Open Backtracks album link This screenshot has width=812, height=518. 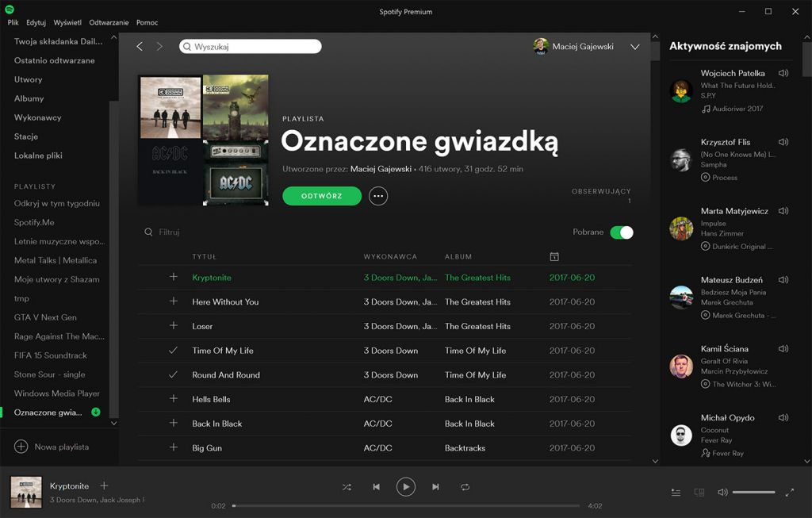pos(465,447)
